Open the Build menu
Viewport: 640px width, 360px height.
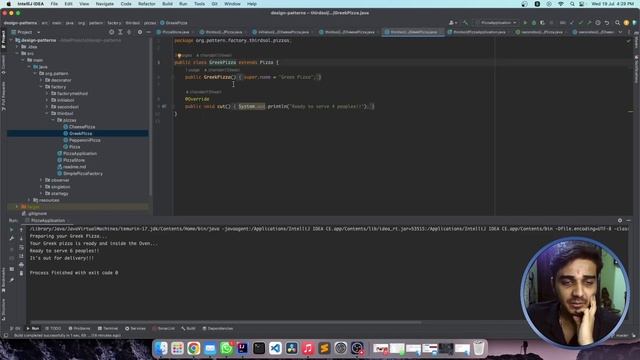click(167, 4)
